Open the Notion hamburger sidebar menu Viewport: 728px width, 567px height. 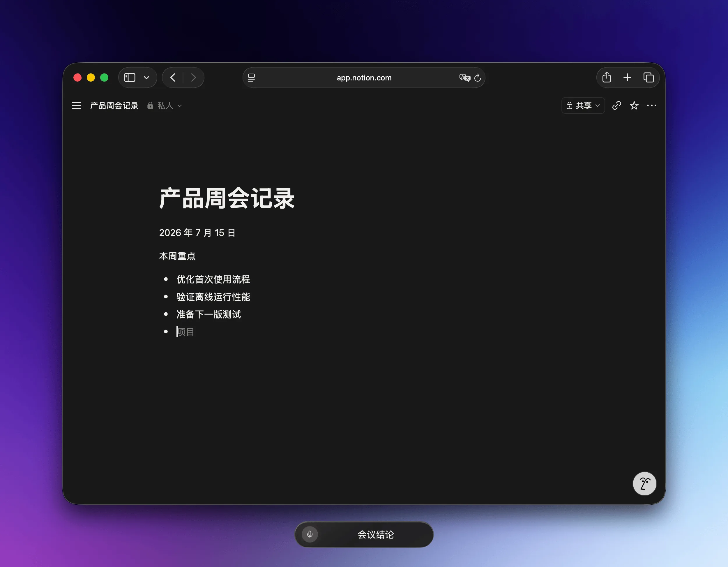(x=76, y=106)
